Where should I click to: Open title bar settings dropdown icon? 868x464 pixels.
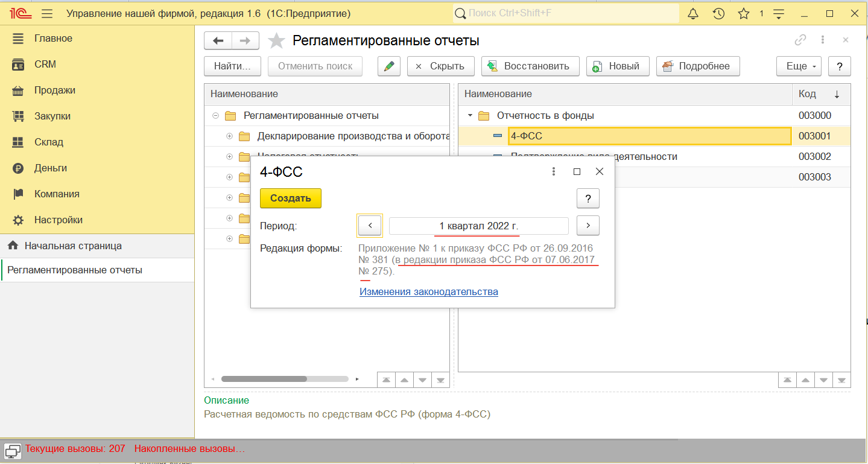point(779,13)
